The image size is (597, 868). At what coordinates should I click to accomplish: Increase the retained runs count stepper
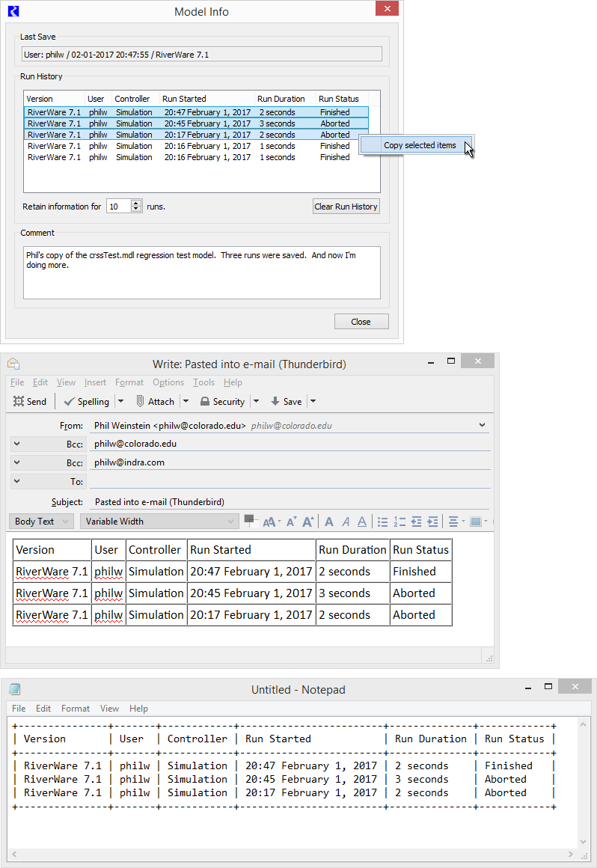pyautogui.click(x=136, y=204)
